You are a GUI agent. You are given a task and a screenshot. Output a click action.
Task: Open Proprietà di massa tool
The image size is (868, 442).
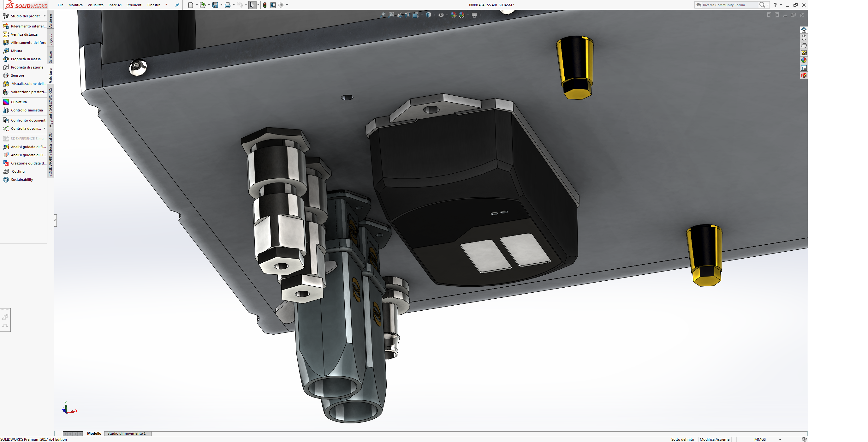pos(22,59)
